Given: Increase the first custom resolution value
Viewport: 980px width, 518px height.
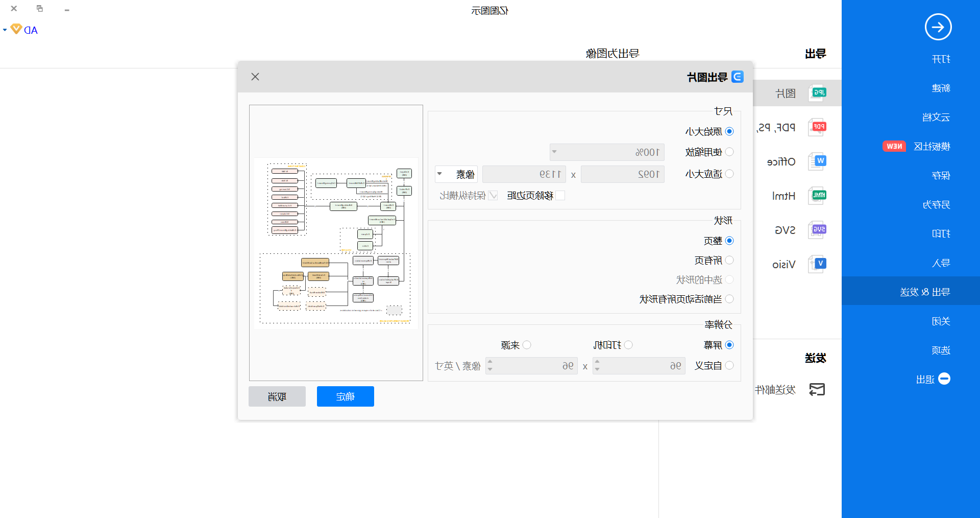Looking at the screenshot, I should tap(597, 362).
